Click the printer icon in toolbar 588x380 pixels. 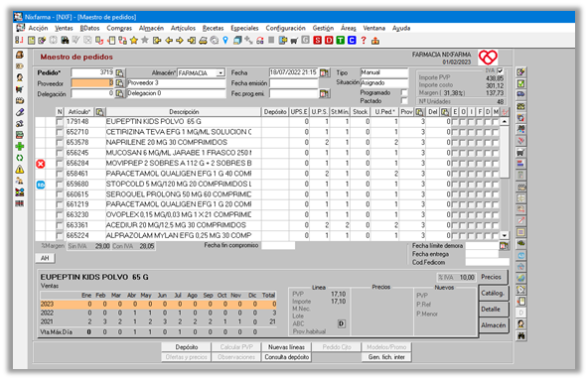[x=203, y=41]
